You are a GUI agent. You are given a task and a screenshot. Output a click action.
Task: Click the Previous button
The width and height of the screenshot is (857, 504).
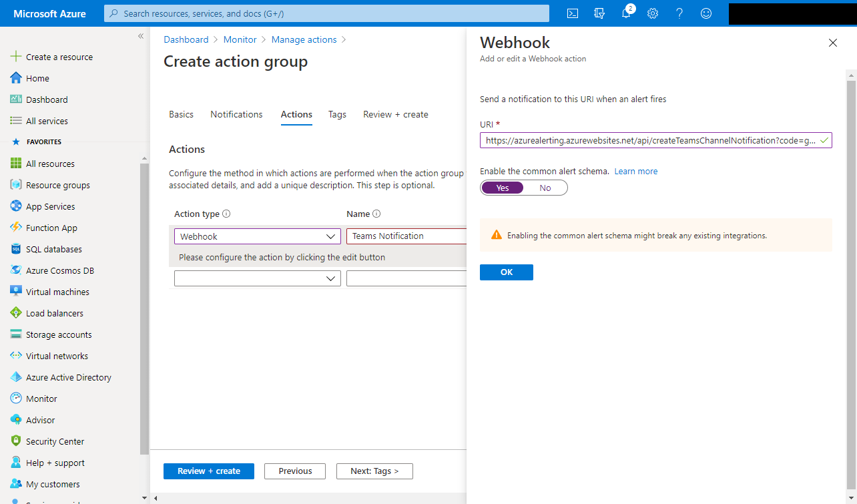click(295, 471)
